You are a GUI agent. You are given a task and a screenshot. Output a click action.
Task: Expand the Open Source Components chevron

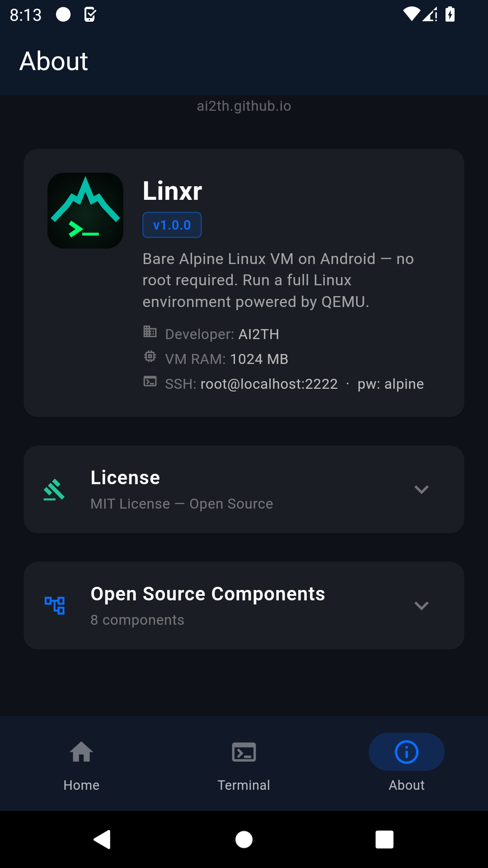[422, 606]
